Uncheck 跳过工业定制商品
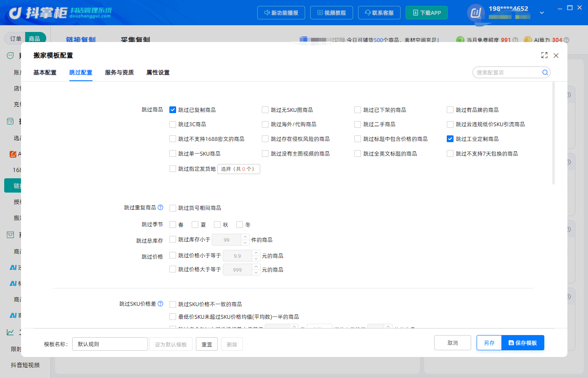The width and height of the screenshot is (588, 378). (450, 139)
